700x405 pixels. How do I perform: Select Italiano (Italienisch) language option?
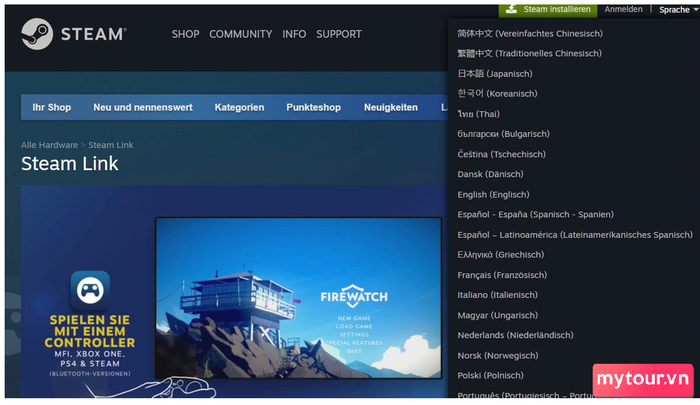(x=497, y=295)
